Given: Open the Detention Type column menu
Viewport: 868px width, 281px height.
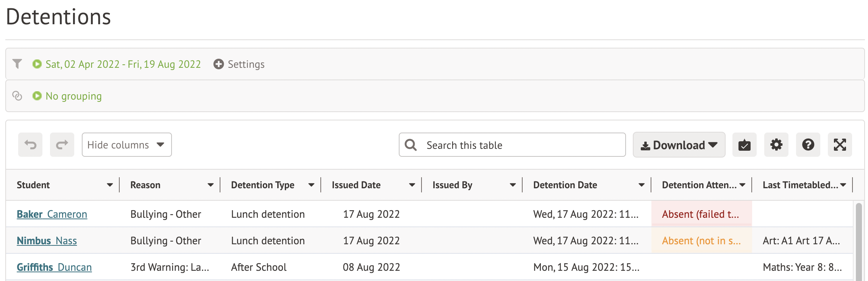Looking at the screenshot, I should [311, 185].
